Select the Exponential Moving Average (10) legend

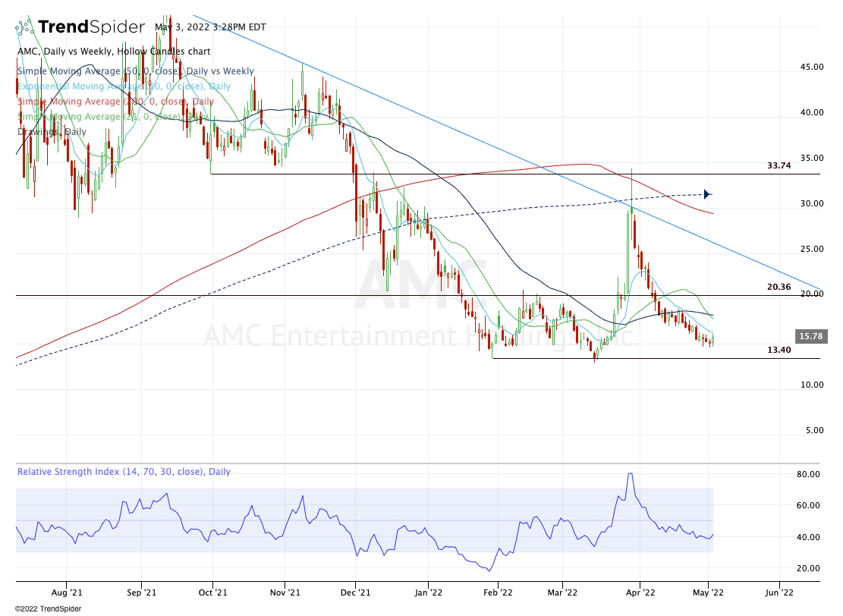point(124,86)
